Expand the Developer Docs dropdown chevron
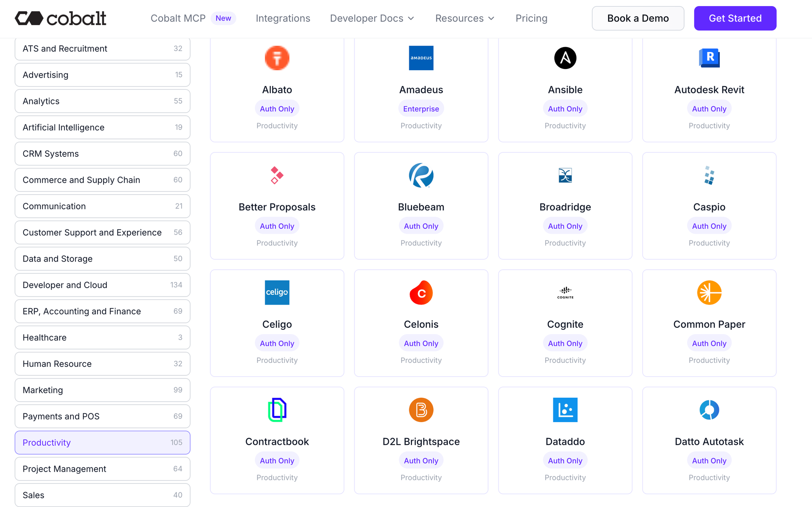Viewport: 812px width, 507px height. (411, 19)
